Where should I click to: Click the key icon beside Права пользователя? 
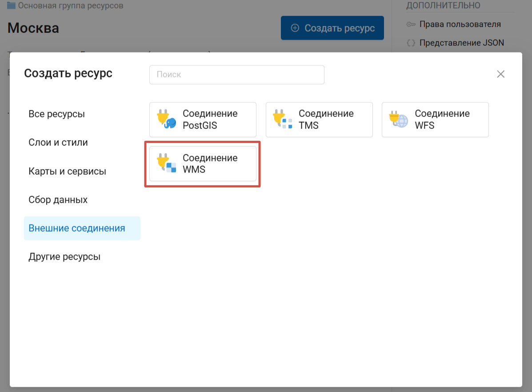click(411, 24)
